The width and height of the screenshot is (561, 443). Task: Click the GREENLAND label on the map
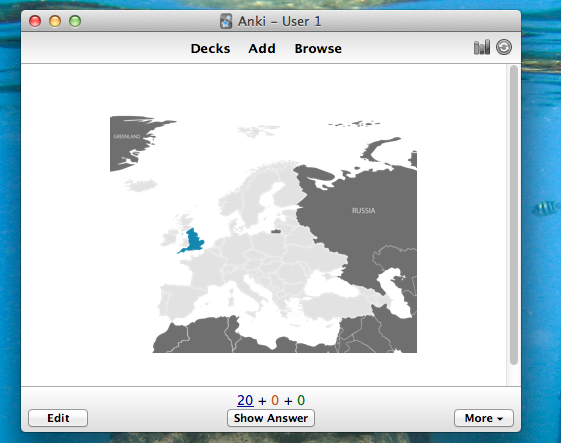point(127,136)
